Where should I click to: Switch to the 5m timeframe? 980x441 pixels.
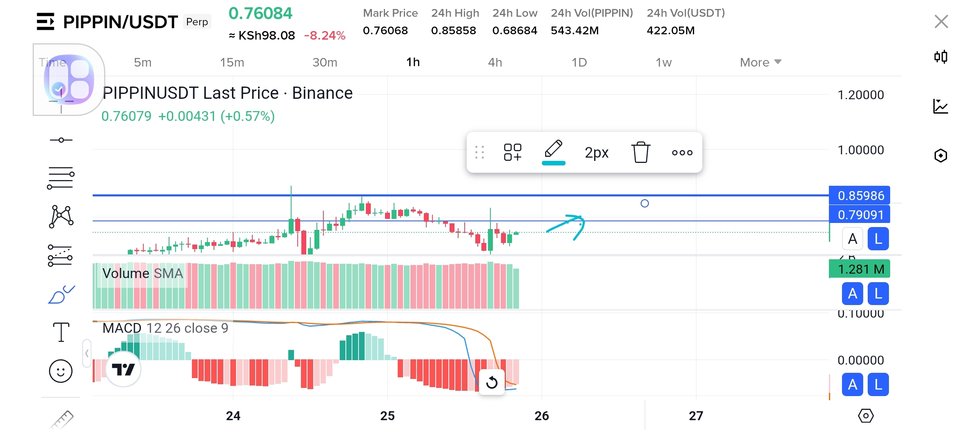click(x=143, y=62)
